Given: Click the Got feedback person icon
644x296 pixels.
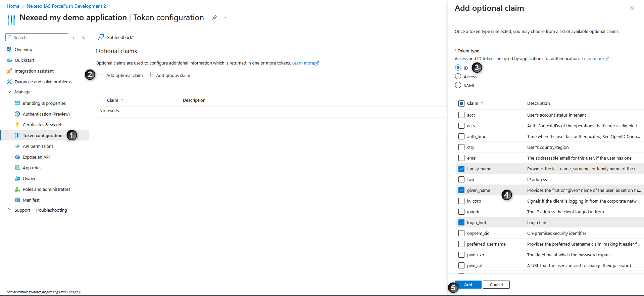Looking at the screenshot, I should (101, 37).
